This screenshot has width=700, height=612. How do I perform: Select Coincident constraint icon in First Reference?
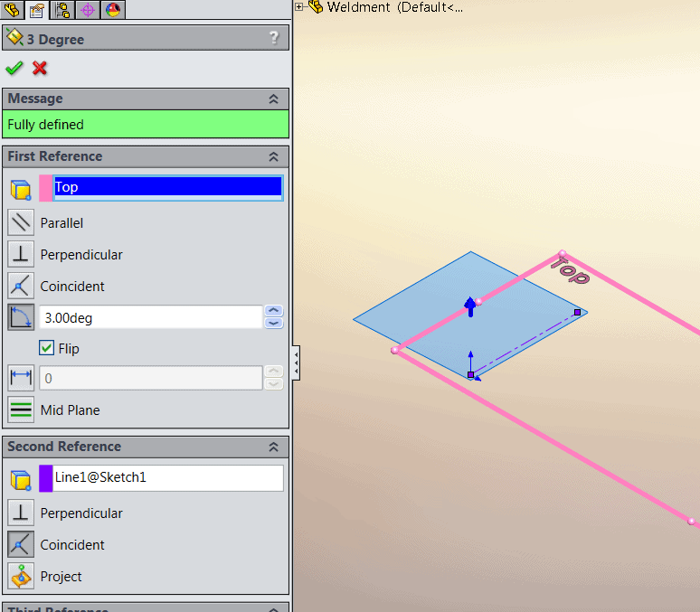click(x=21, y=286)
